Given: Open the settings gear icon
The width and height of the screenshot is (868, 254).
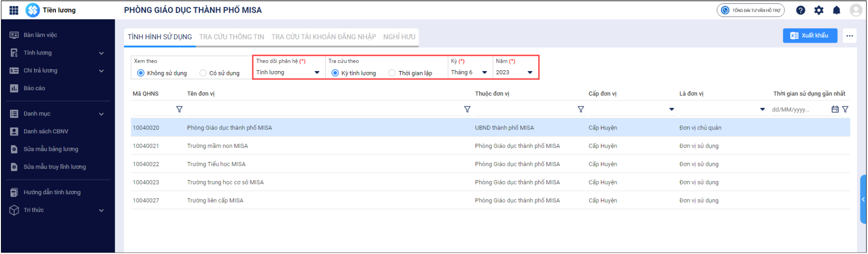Looking at the screenshot, I should tap(819, 10).
